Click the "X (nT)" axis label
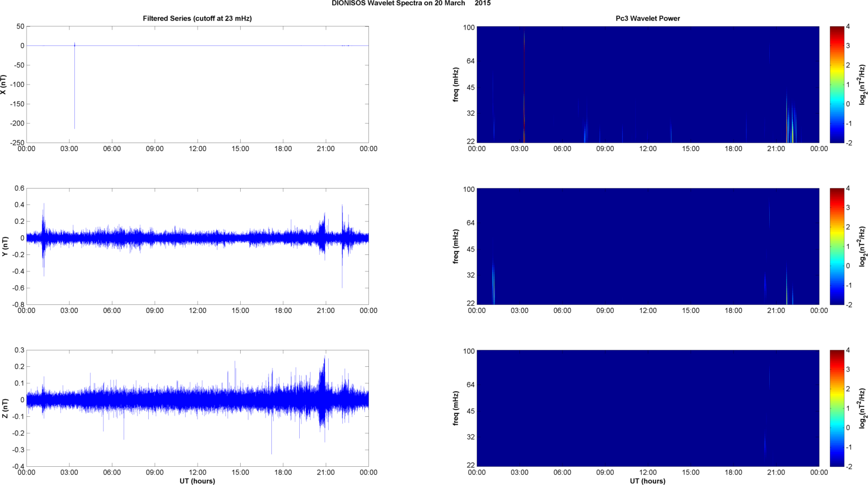 [x=4, y=85]
